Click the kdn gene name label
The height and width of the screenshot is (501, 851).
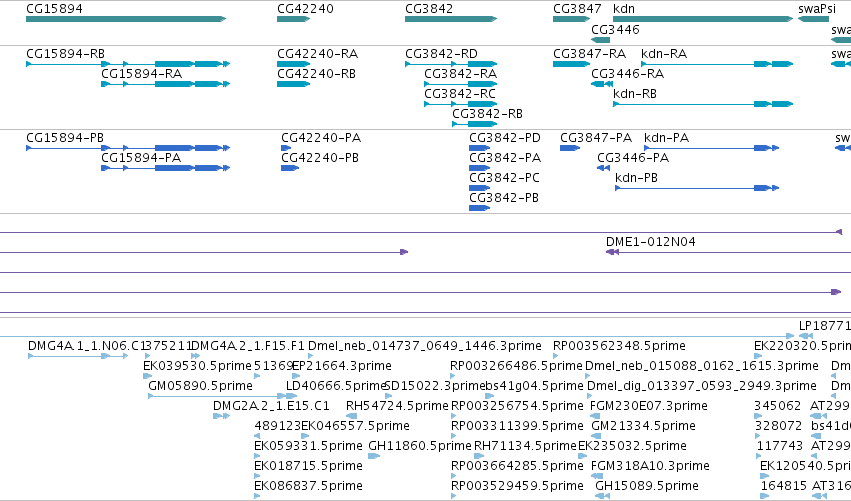pyautogui.click(x=624, y=9)
